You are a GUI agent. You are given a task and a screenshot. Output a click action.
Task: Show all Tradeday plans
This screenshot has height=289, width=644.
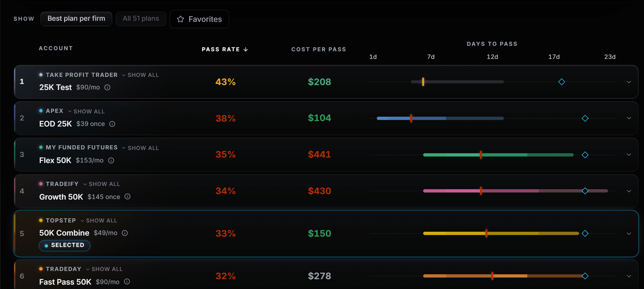[x=104, y=269]
